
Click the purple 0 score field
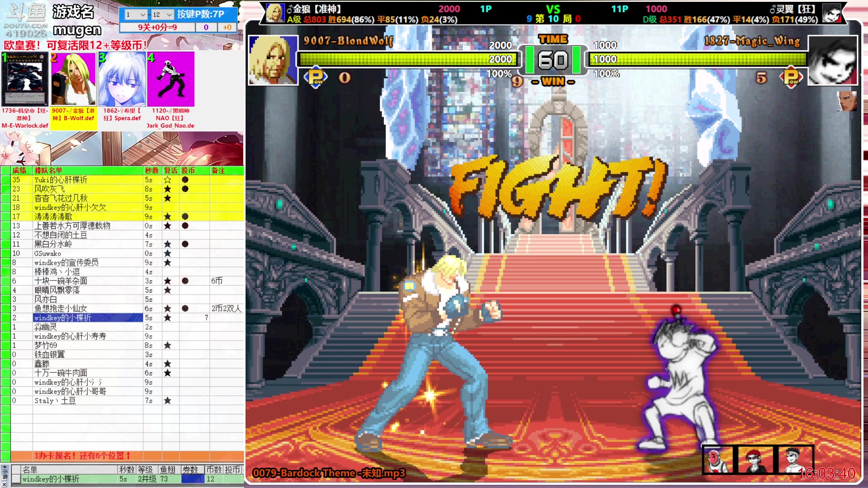206,27
